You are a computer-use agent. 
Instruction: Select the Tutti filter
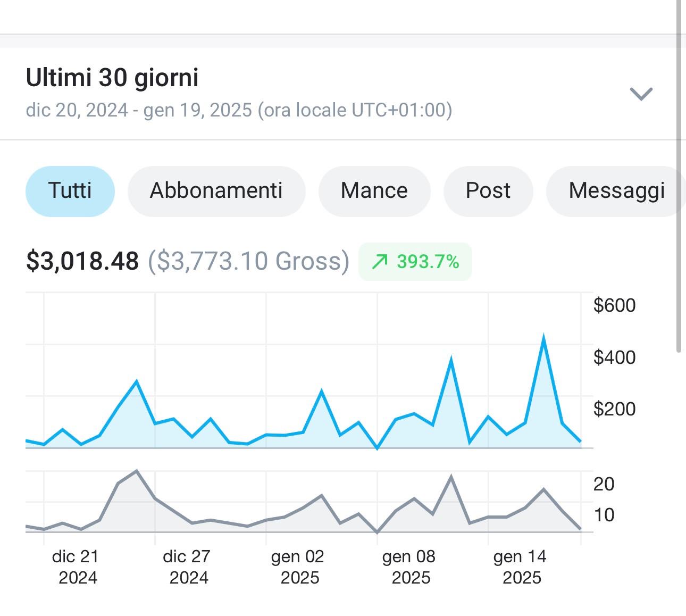coord(70,191)
